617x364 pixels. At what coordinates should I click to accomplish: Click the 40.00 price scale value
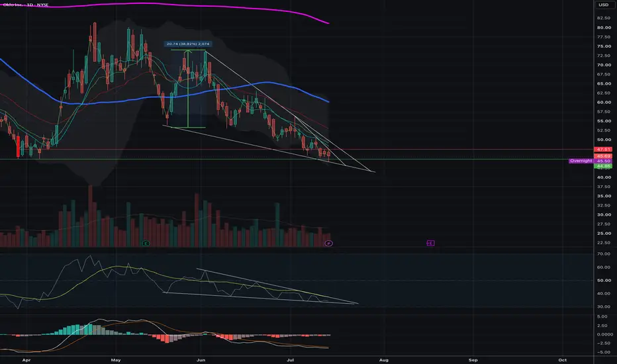pyautogui.click(x=604, y=177)
